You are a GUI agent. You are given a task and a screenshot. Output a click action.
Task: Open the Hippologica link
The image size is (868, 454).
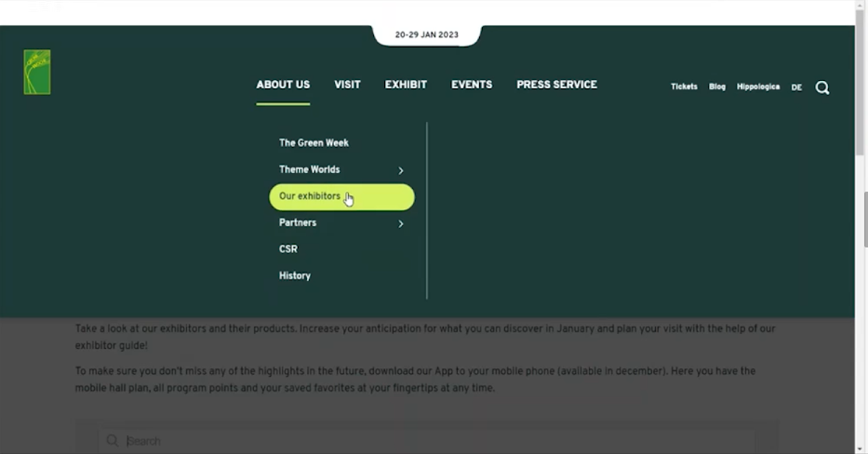click(758, 87)
